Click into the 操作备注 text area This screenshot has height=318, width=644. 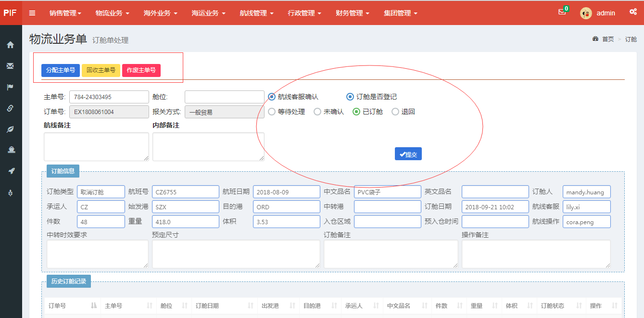536,254
